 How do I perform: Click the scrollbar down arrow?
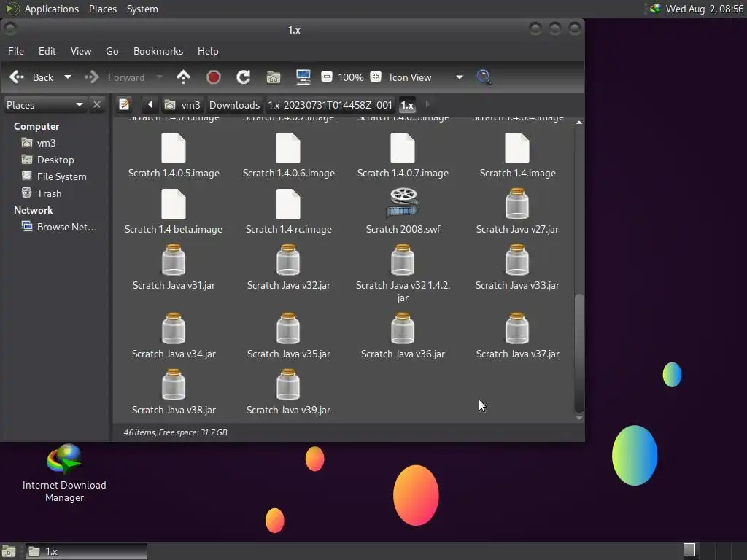[x=578, y=418]
